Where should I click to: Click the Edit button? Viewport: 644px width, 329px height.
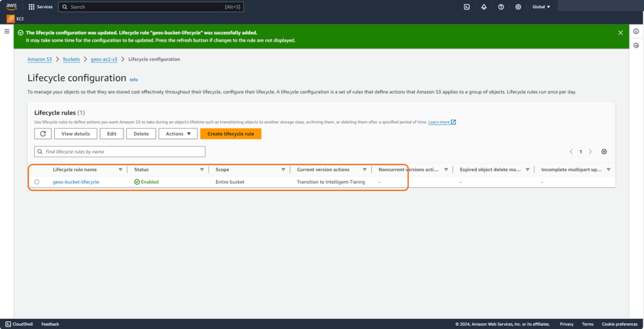[x=112, y=134]
